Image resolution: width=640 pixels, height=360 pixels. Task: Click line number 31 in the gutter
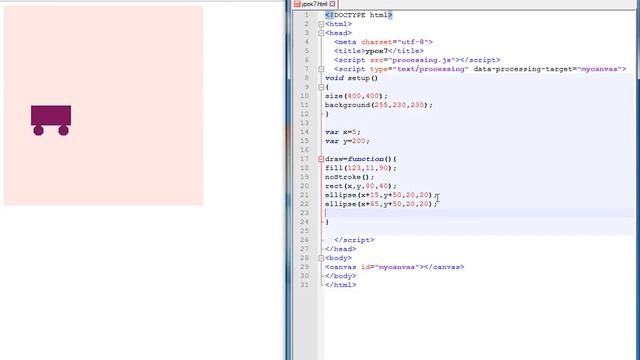pos(304,285)
